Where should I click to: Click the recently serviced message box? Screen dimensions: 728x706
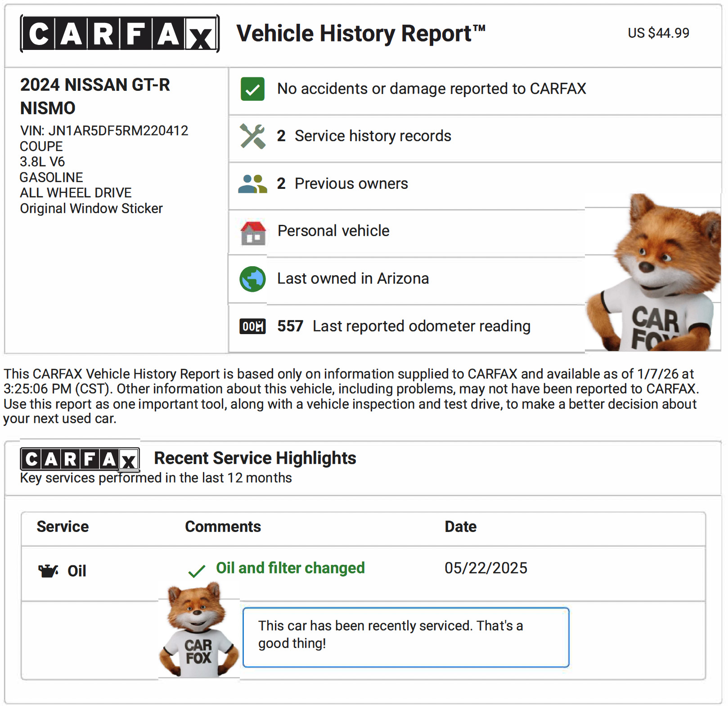tap(405, 637)
